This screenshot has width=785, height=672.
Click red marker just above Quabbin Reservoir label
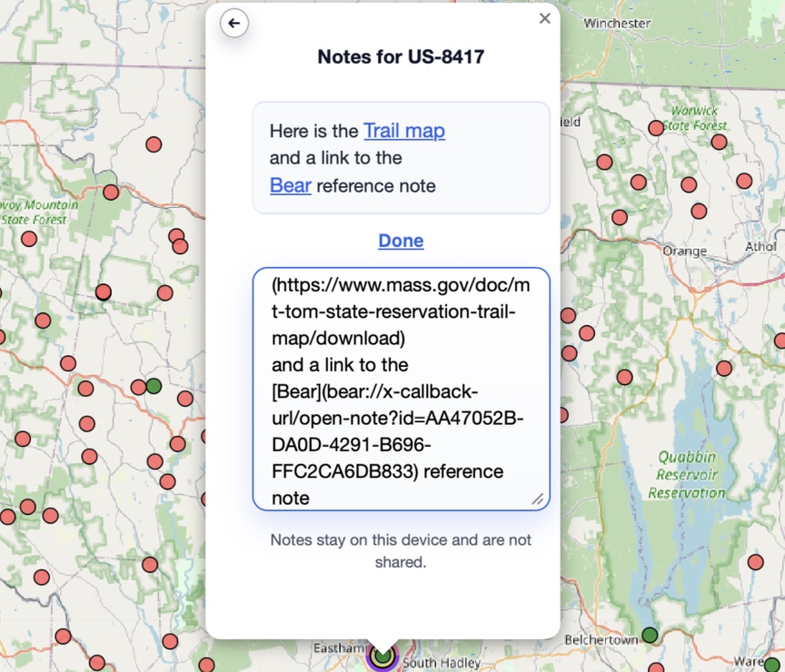pos(724,369)
